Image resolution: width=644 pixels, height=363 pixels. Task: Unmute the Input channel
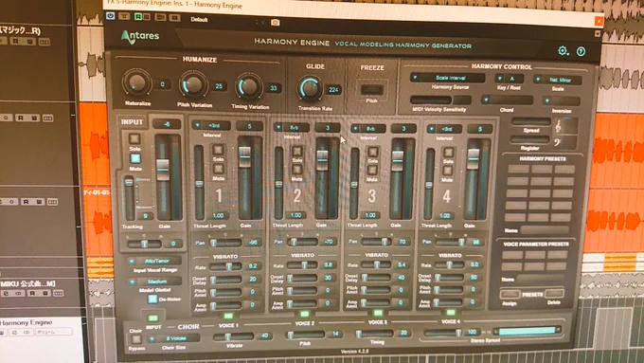click(x=135, y=158)
